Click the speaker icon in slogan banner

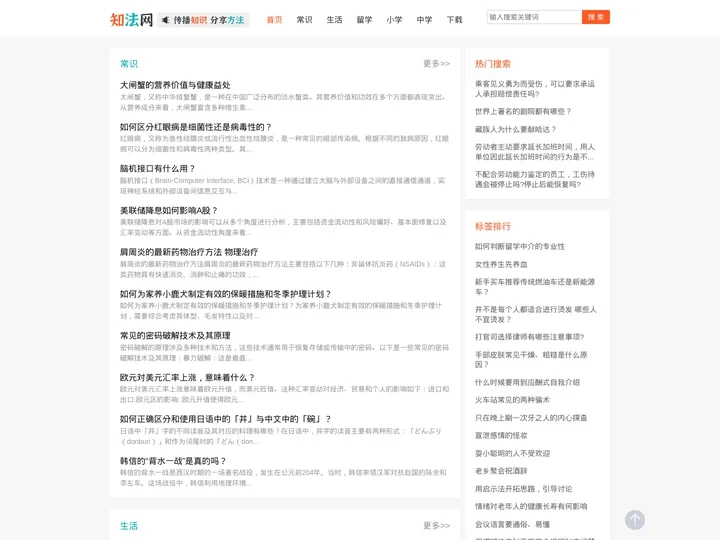[x=166, y=20]
